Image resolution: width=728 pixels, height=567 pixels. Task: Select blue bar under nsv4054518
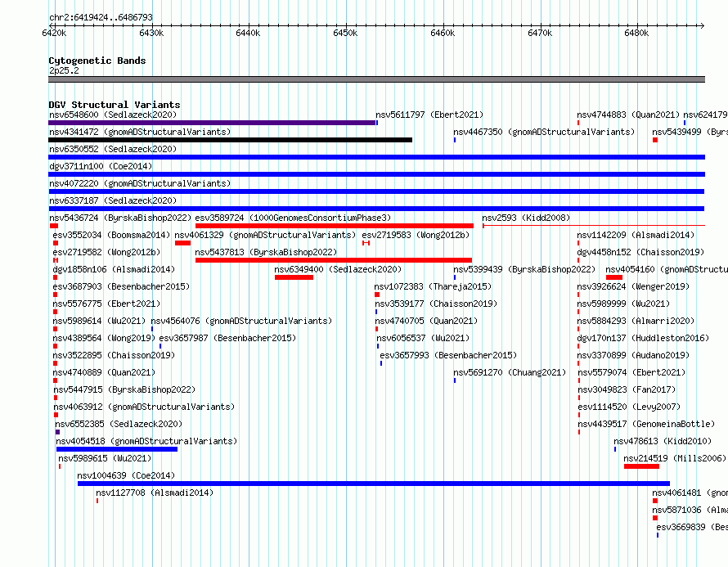[117, 449]
